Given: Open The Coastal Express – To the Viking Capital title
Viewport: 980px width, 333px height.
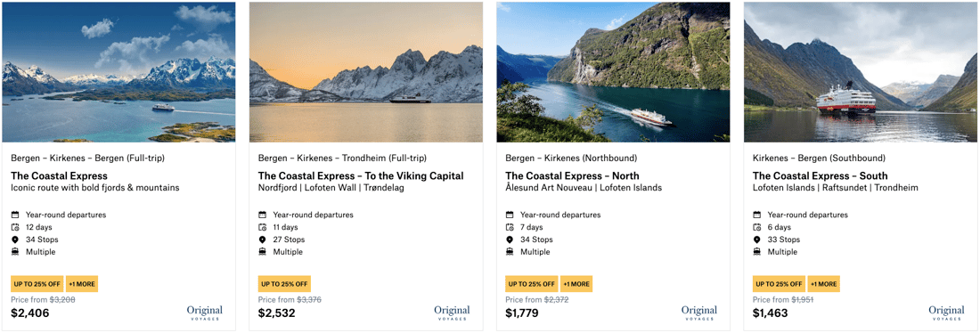Looking at the screenshot, I should [361, 176].
